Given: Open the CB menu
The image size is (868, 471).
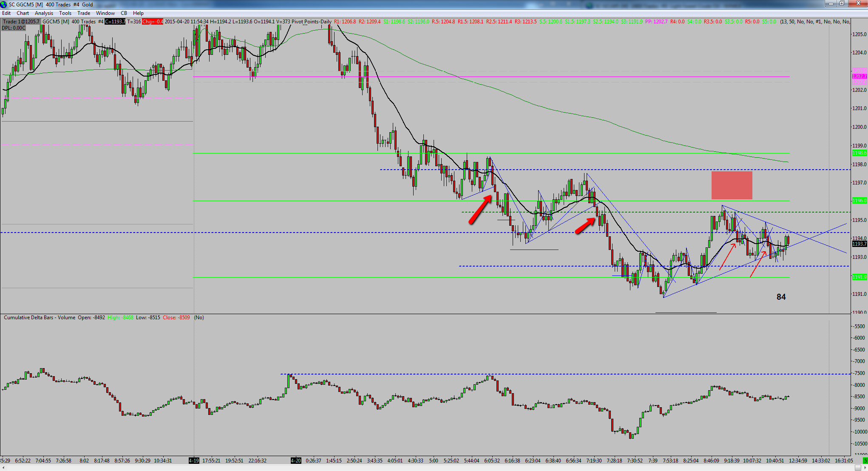Looking at the screenshot, I should (124, 13).
